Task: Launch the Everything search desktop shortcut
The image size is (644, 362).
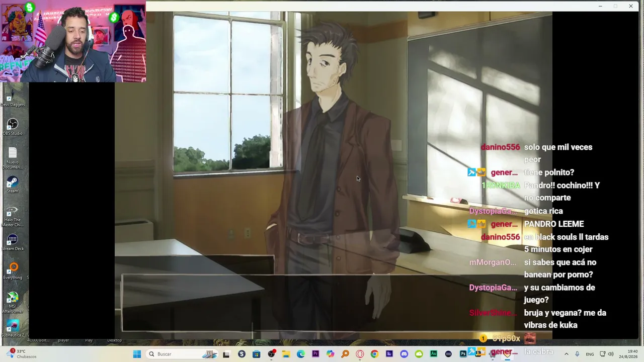Action: pyautogui.click(x=13, y=271)
